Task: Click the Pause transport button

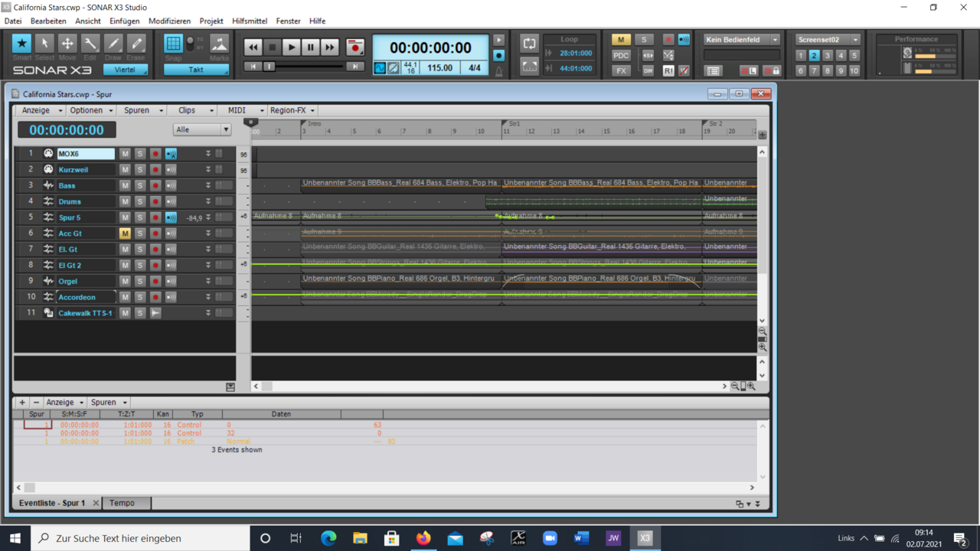Action: click(310, 47)
